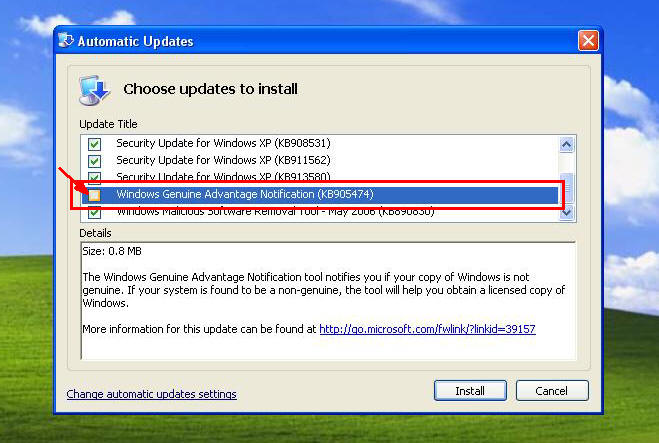Toggle checkbox for Security Update KB913580
Viewport: 659px width, 443px height.
[x=95, y=177]
